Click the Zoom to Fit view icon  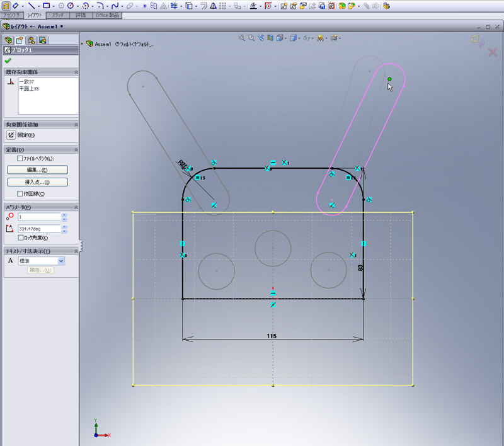[x=241, y=38]
